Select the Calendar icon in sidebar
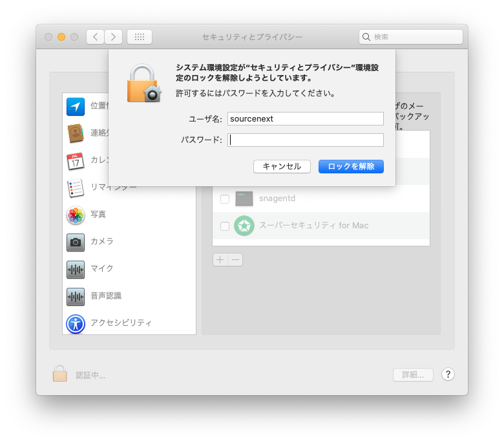Image resolution: width=504 pixels, height=443 pixels. 76,160
